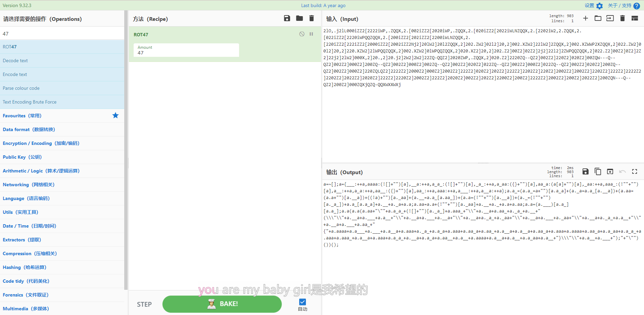Expand the Arithmetic / Logic category
644x315 pixels.
(x=62, y=171)
